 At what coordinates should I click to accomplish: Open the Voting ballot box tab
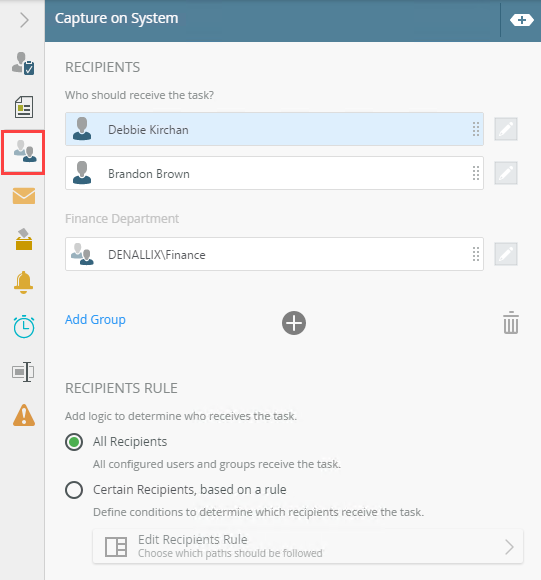24,239
